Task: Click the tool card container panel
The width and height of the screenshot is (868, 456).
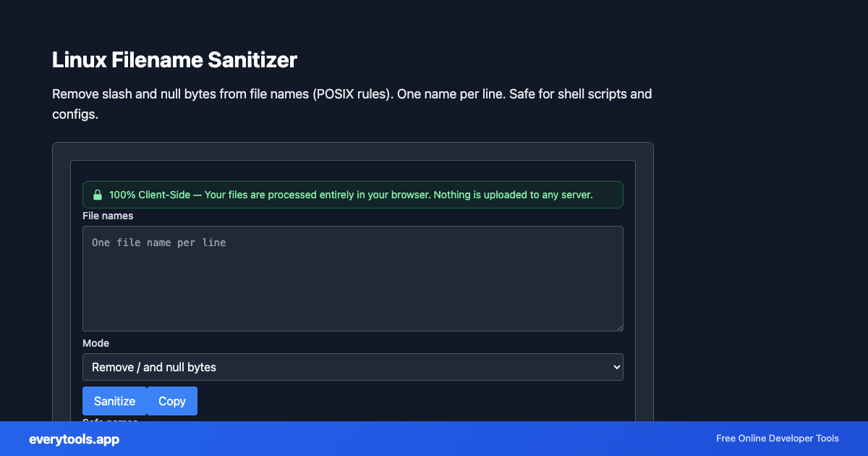Action: coord(352,152)
